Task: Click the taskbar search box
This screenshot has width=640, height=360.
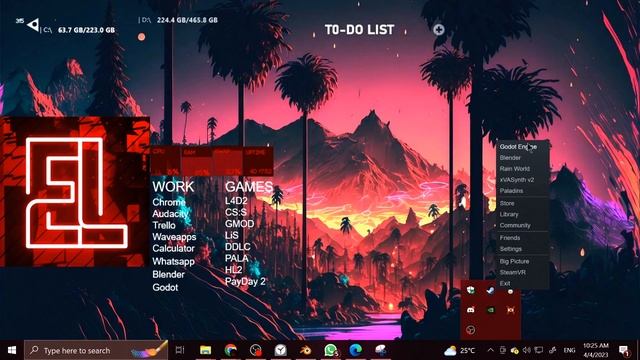Action: [x=96, y=350]
